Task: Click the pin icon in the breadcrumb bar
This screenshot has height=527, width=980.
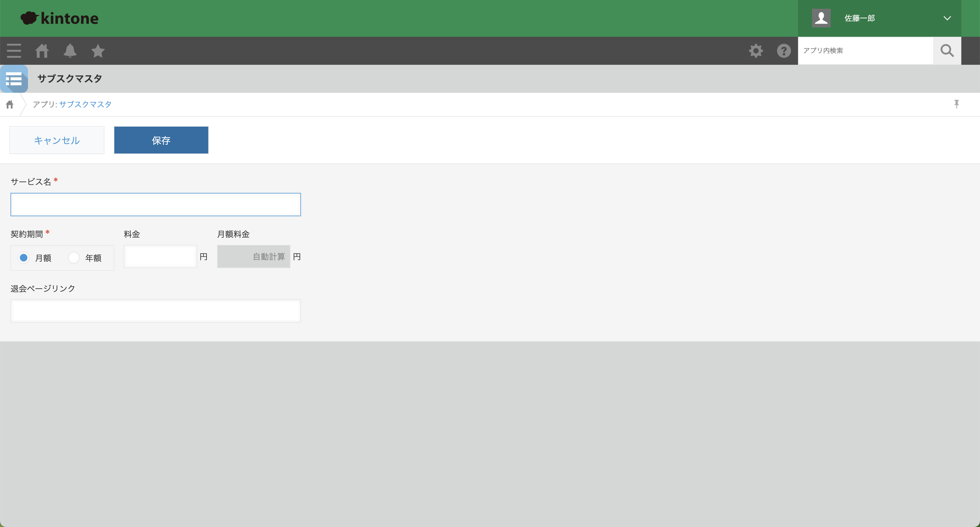Action: pyautogui.click(x=956, y=104)
